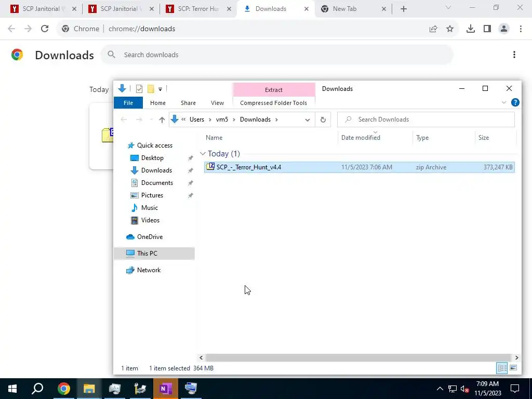The image size is (532, 399).
Task: Open Chrome profile avatar
Action: coord(504,29)
